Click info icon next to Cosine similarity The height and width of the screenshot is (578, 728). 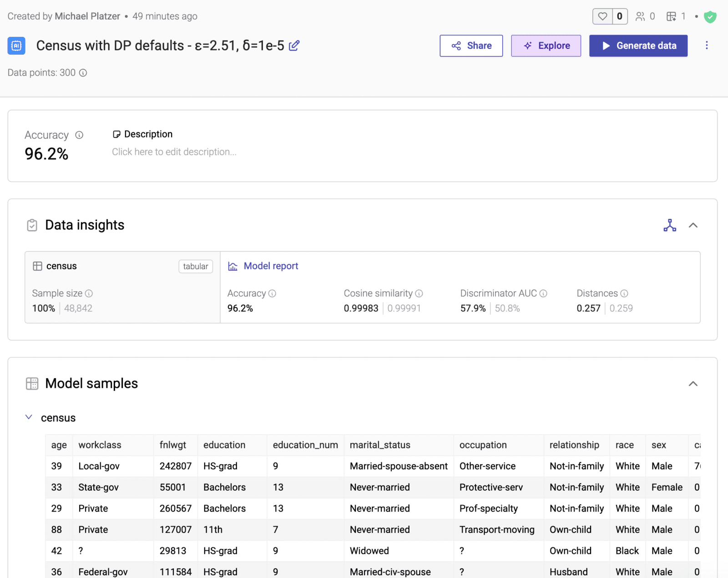pos(419,294)
